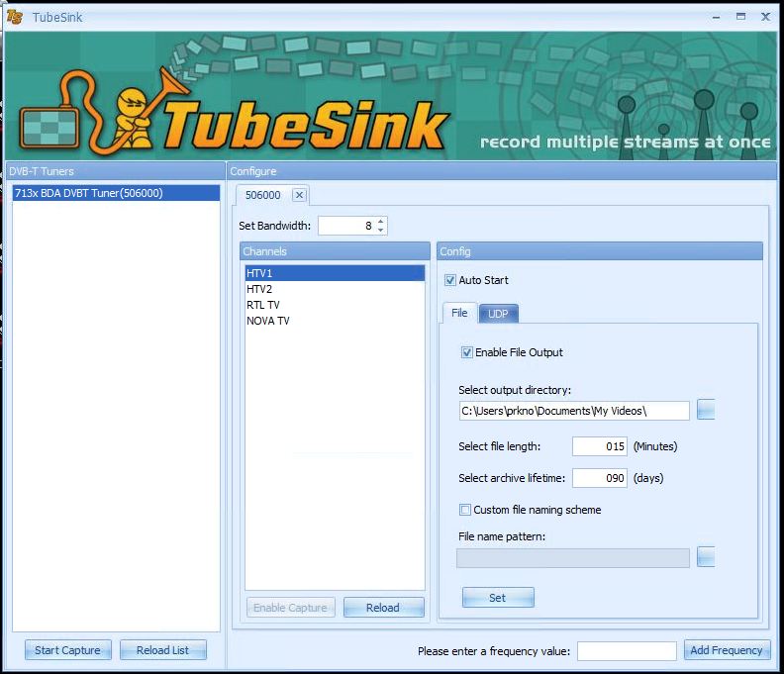This screenshot has height=674, width=784.
Task: Click the Reload List button
Action: [x=163, y=650]
